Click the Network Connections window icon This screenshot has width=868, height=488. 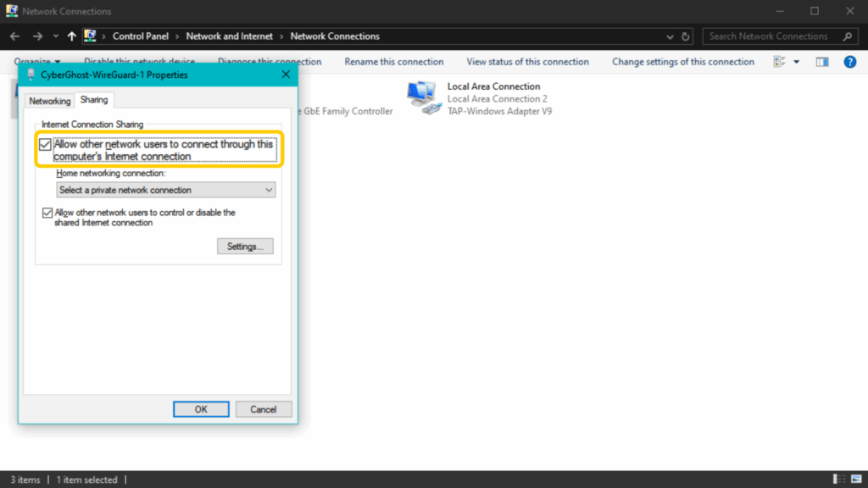click(x=12, y=11)
